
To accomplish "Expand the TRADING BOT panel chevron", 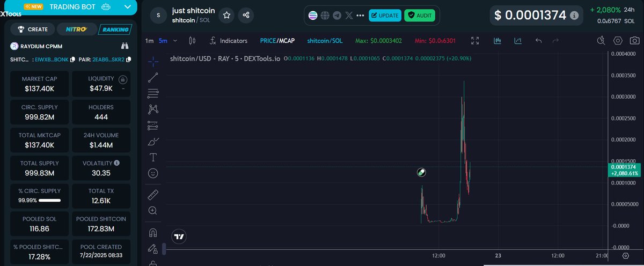I will [127, 7].
